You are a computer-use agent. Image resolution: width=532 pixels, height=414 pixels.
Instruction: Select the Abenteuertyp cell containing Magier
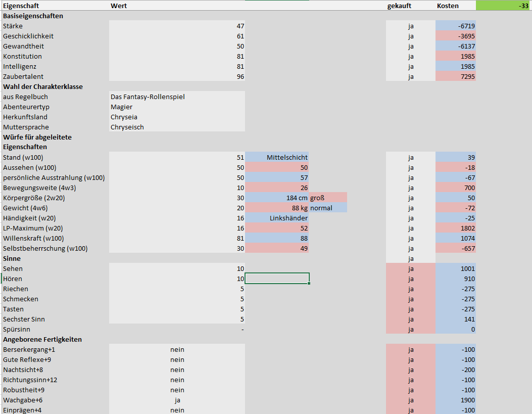(x=177, y=107)
